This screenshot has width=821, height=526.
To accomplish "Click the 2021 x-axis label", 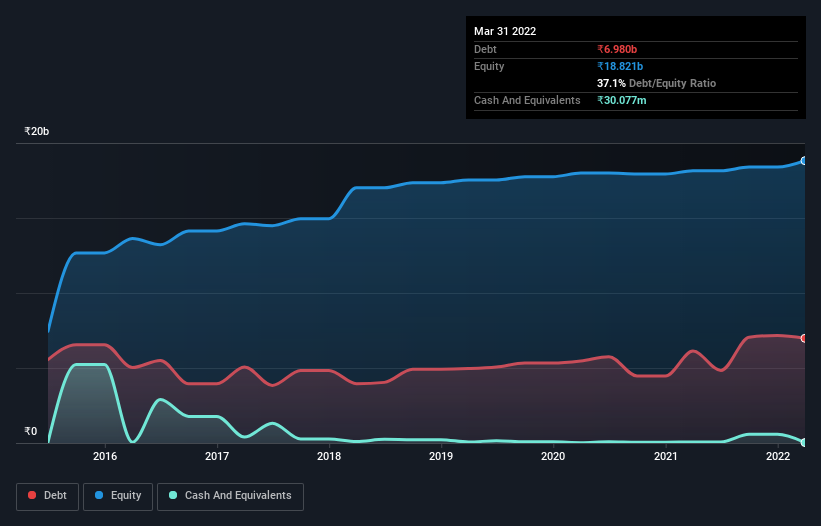I will tap(665, 456).
